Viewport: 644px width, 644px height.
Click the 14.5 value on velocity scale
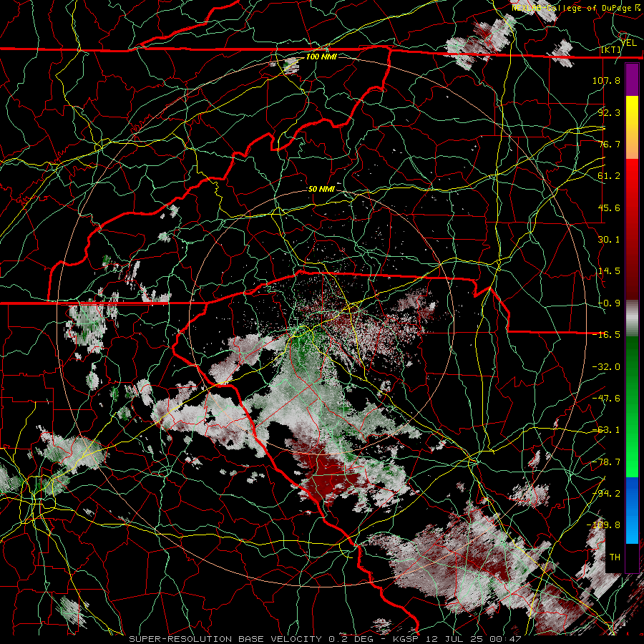tap(609, 271)
